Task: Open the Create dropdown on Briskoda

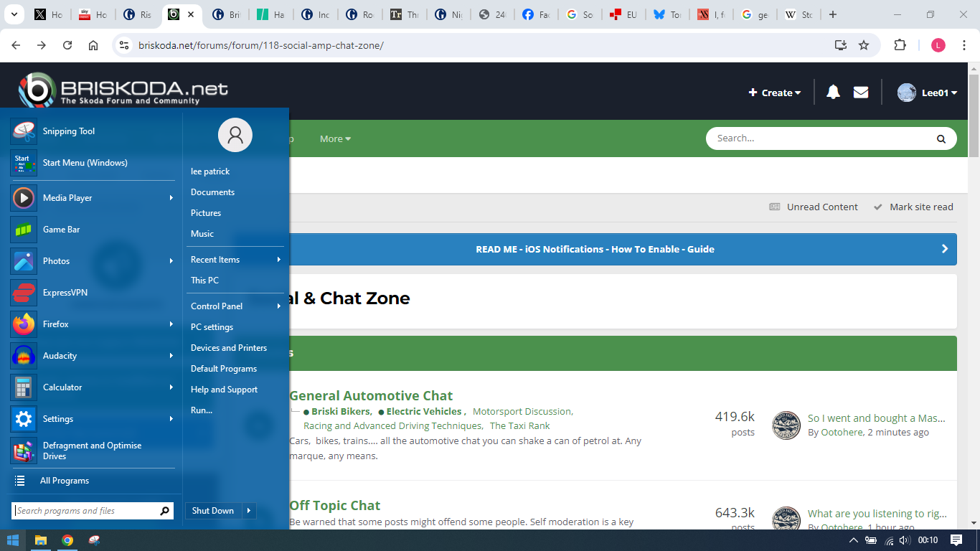Action: coord(774,92)
